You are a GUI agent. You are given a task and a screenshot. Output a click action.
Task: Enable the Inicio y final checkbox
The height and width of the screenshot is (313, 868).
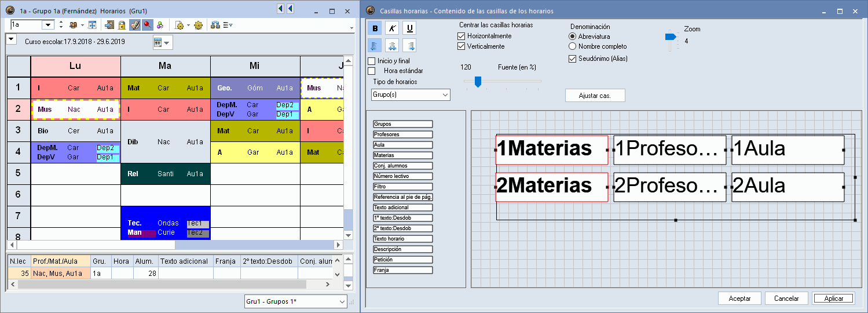click(372, 61)
